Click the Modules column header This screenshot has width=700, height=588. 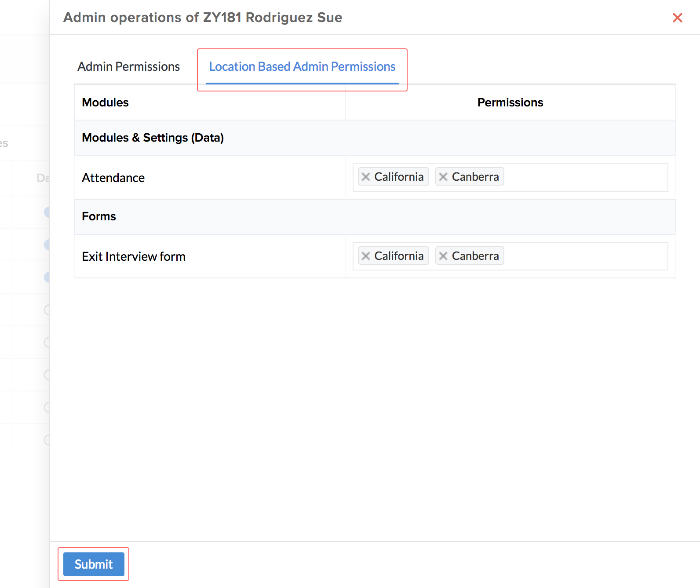point(106,102)
